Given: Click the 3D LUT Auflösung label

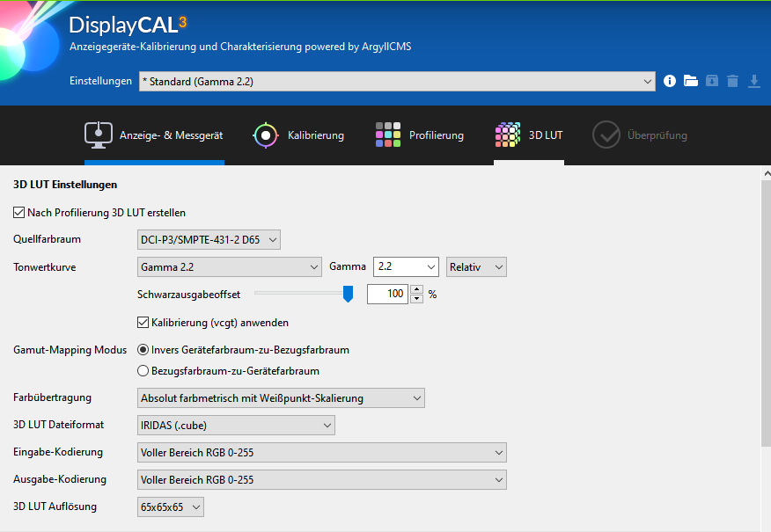Looking at the screenshot, I should coord(55,506).
